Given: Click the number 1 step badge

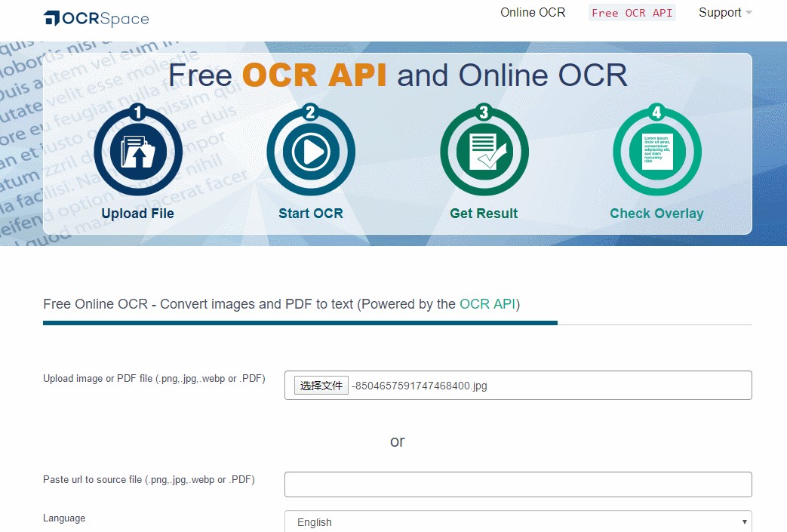Looking at the screenshot, I should [138, 113].
